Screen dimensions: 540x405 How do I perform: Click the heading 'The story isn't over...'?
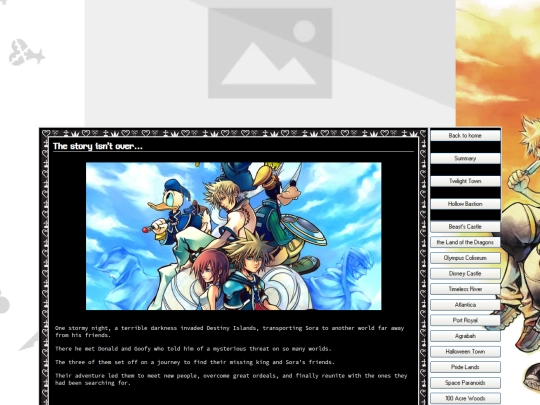coord(98,146)
